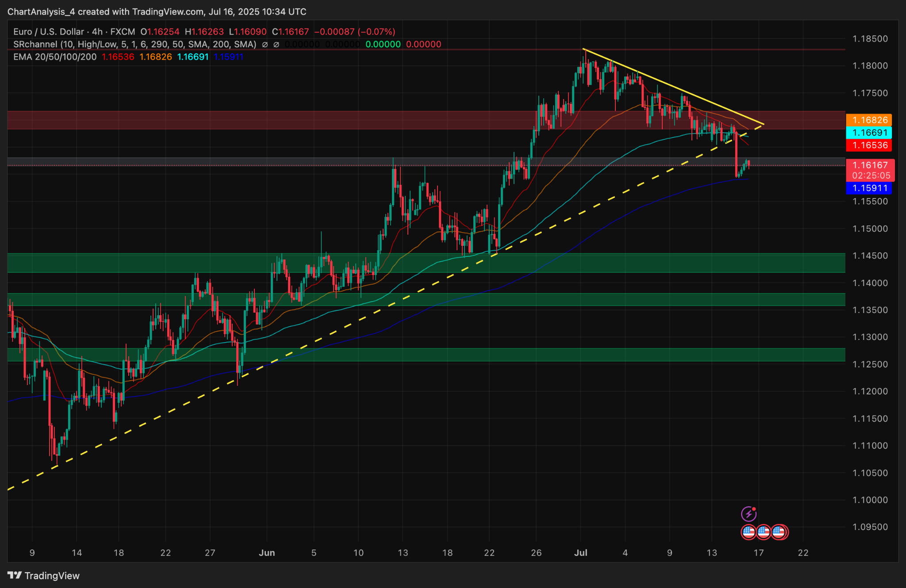Select the SRchannel indicator legend name
This screenshot has height=588, width=906.
tap(135, 44)
